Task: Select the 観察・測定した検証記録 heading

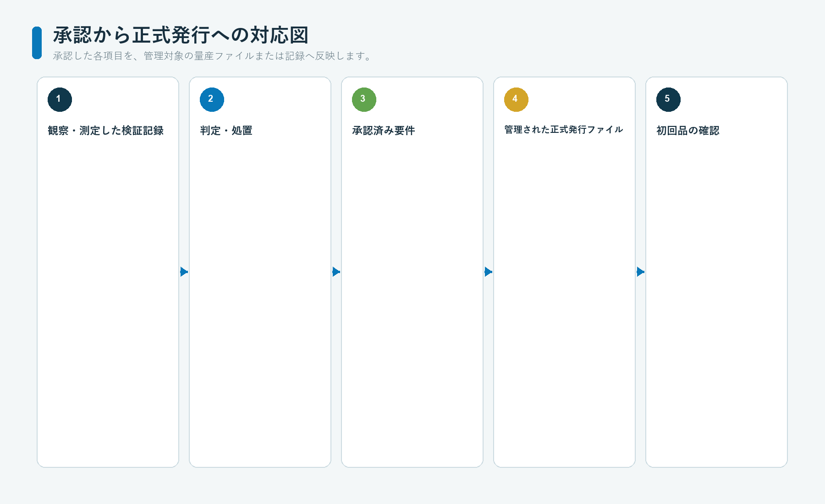Action: (x=106, y=131)
